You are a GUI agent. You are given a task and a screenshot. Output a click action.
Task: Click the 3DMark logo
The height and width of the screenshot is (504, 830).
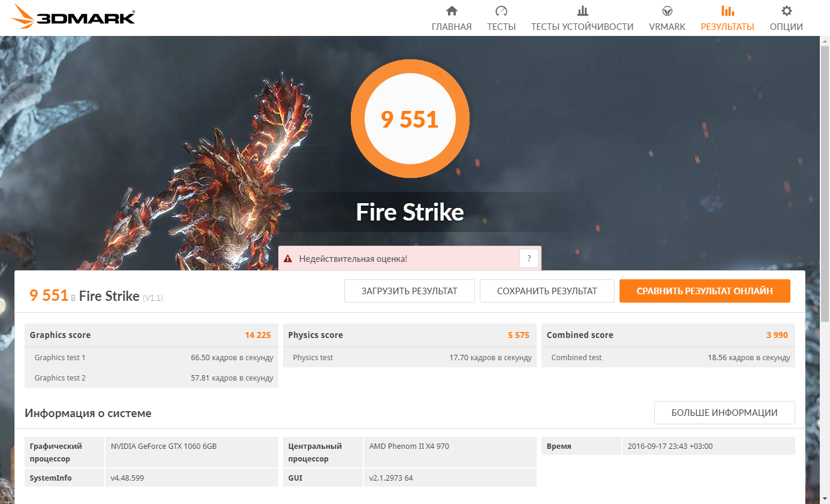(x=73, y=17)
